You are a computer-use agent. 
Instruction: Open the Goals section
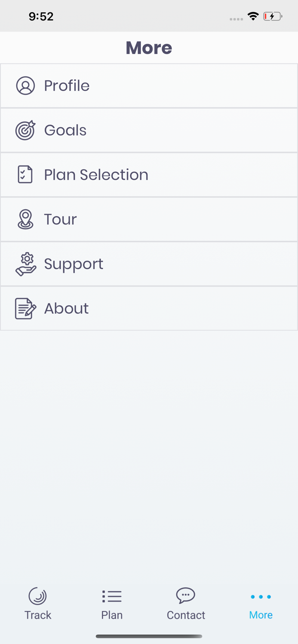[x=149, y=130]
